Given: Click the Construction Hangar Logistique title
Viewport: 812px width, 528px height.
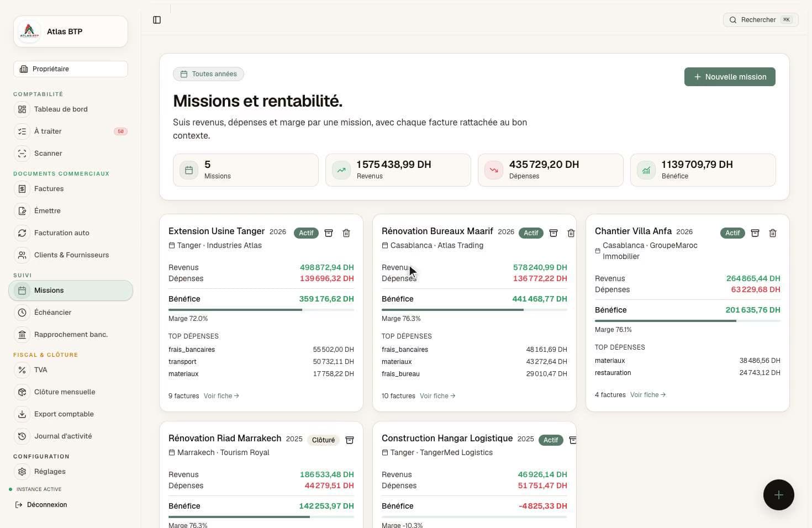Looking at the screenshot, I should pyautogui.click(x=447, y=439).
